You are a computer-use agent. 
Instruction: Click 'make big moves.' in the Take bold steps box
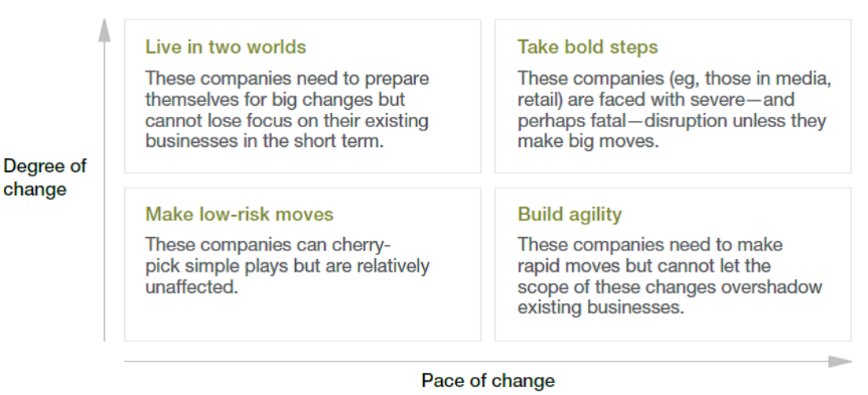point(589,141)
